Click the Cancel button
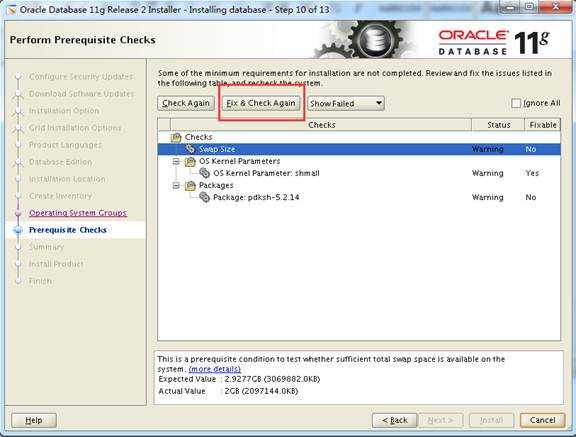576x437 pixels. coord(542,420)
